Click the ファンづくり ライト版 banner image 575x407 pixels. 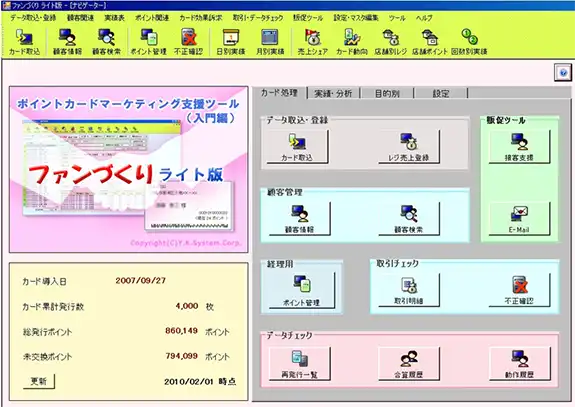(x=129, y=169)
